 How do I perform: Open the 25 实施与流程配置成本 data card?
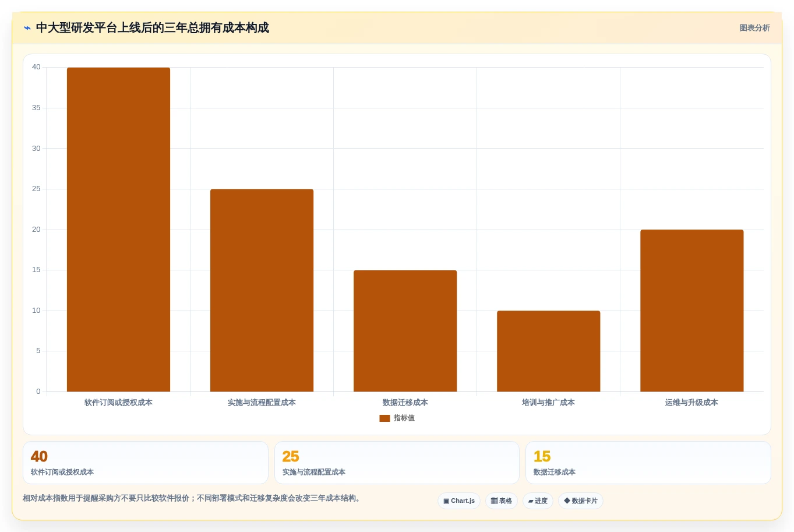coord(397,463)
